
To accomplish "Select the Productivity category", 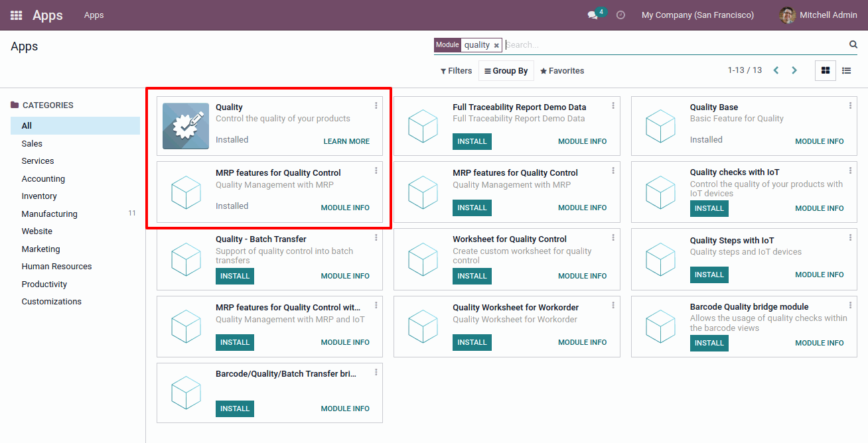I will pyautogui.click(x=75, y=284).
